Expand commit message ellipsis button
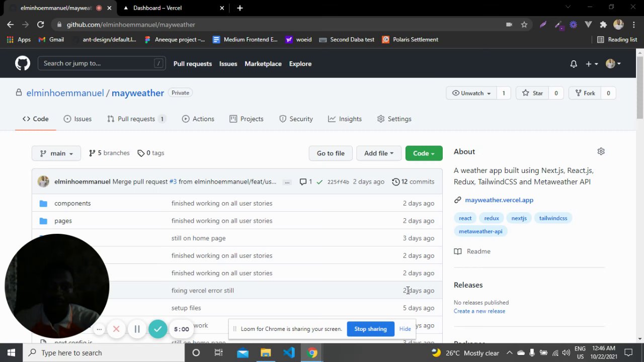Screen dimensions: 644x362 tap(287, 182)
